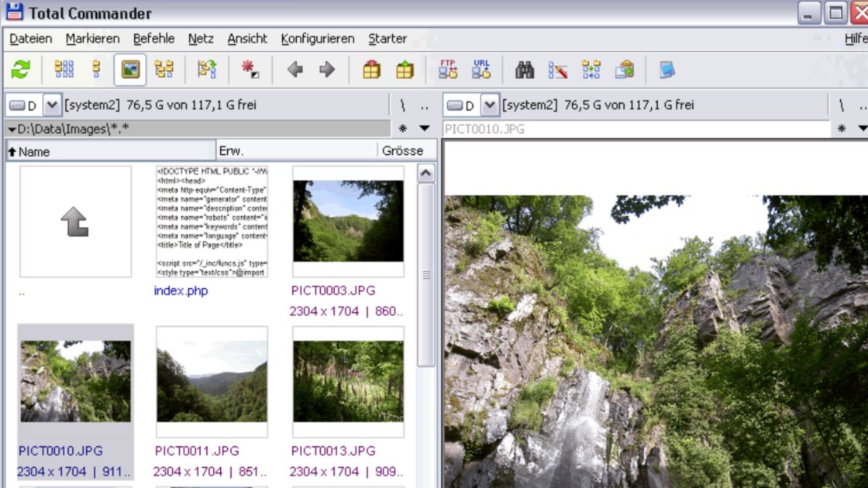Image resolution: width=868 pixels, height=488 pixels.
Task: Open the left panel drive D dropdown
Action: pos(50,105)
